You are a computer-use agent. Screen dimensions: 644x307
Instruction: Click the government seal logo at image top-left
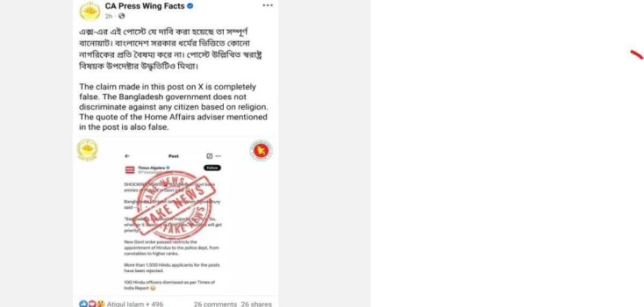[87, 151]
